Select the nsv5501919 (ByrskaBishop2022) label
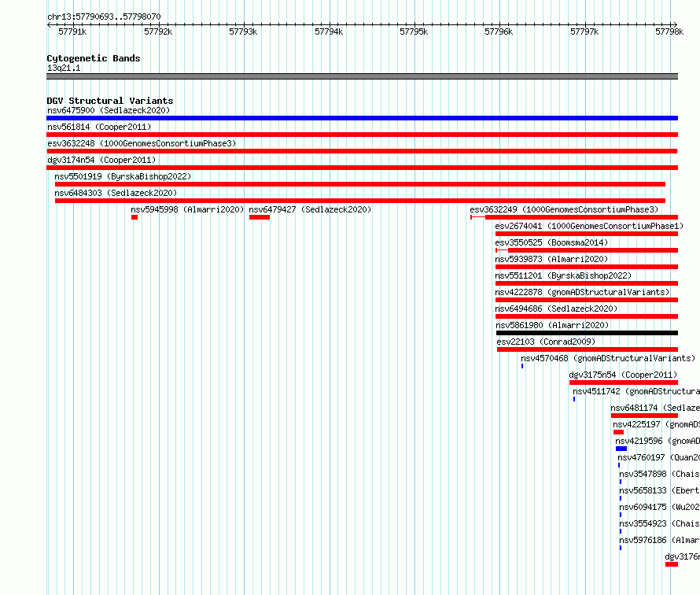 click(x=123, y=176)
